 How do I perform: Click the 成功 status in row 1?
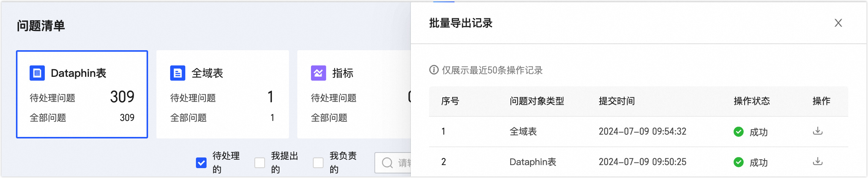(758, 132)
